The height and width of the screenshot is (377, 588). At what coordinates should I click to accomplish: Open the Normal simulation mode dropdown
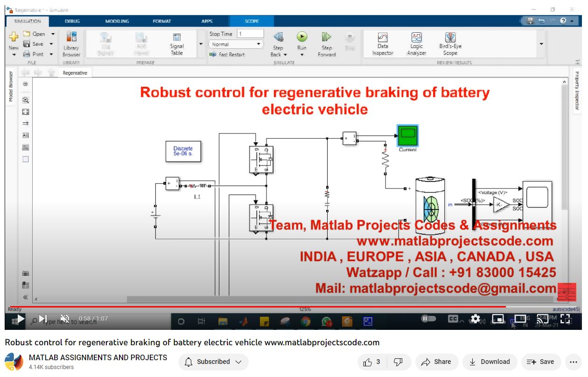click(236, 44)
